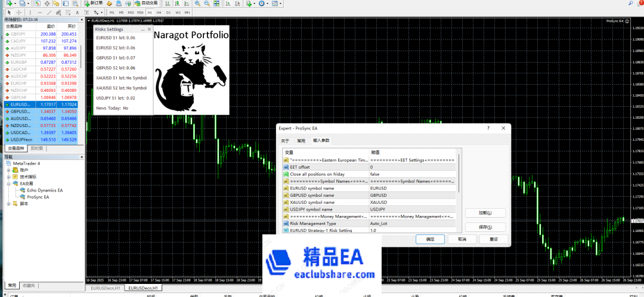Image resolution: width=644 pixels, height=297 pixels.
Task: Click the ? help button in the Expert dialog
Action: pos(488,128)
